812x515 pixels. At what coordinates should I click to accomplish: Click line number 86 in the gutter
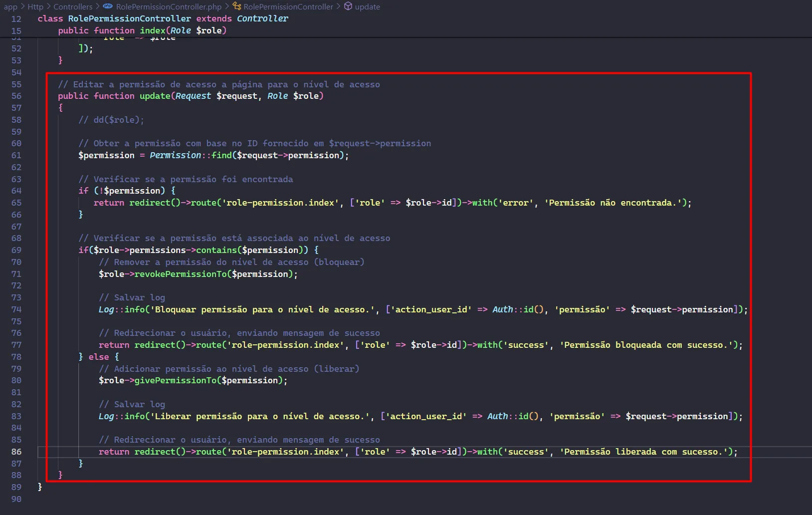16,452
